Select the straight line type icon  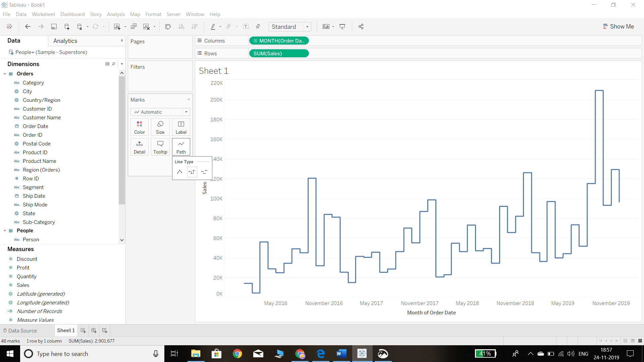[179, 172]
